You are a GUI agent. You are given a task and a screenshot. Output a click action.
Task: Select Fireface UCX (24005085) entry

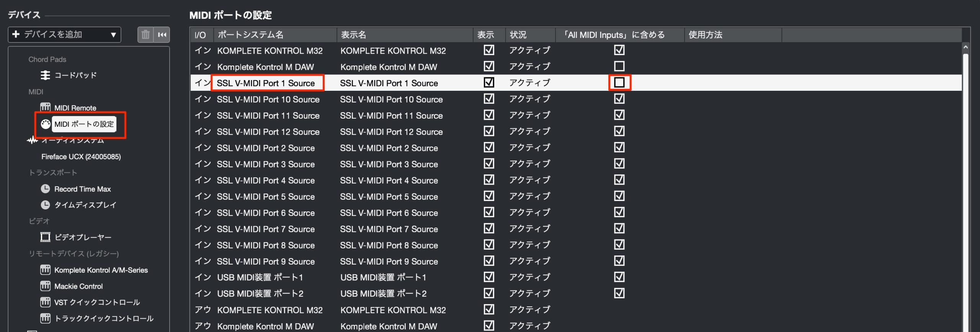tap(81, 157)
